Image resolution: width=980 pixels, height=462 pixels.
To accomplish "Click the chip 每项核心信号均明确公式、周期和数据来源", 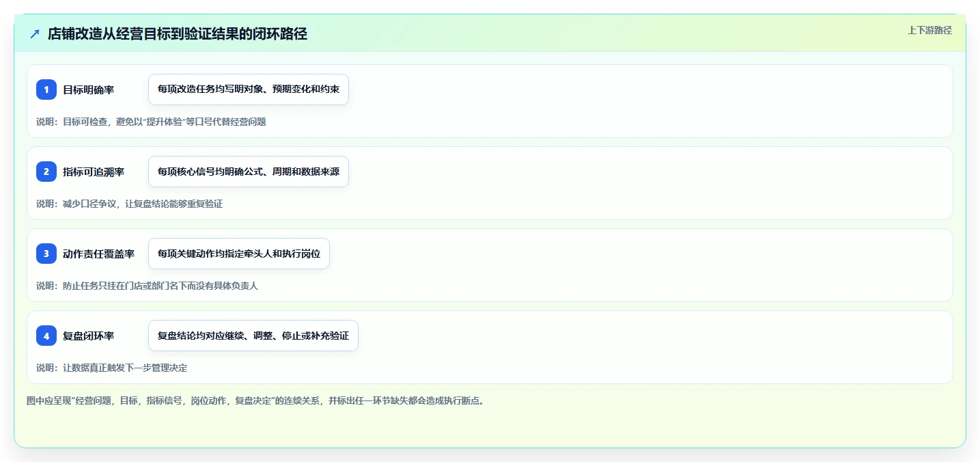I will tap(249, 172).
